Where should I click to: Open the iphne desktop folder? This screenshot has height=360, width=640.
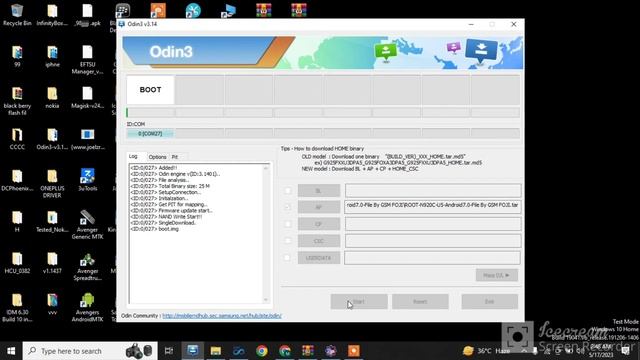coord(52,56)
